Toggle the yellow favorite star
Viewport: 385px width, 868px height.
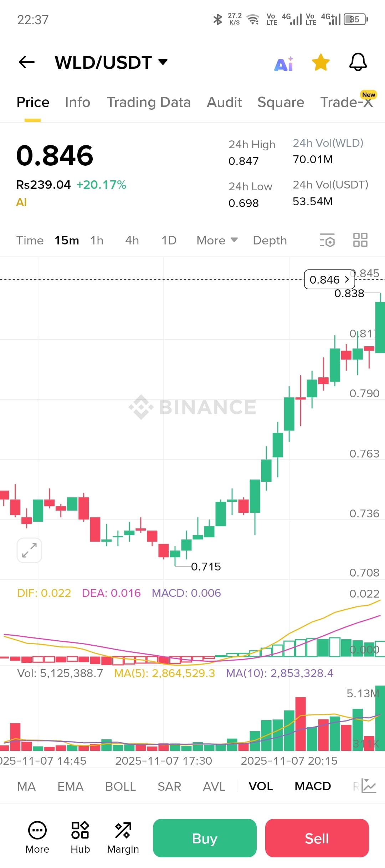pyautogui.click(x=320, y=62)
